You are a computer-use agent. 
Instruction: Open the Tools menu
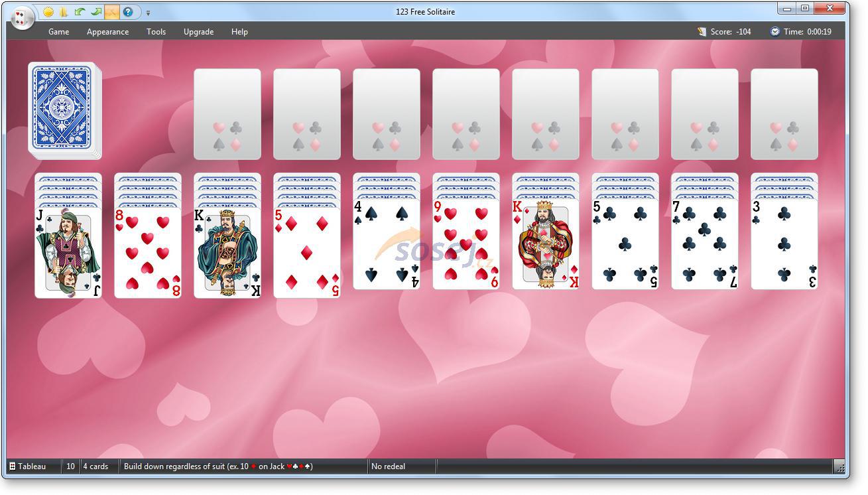(156, 32)
